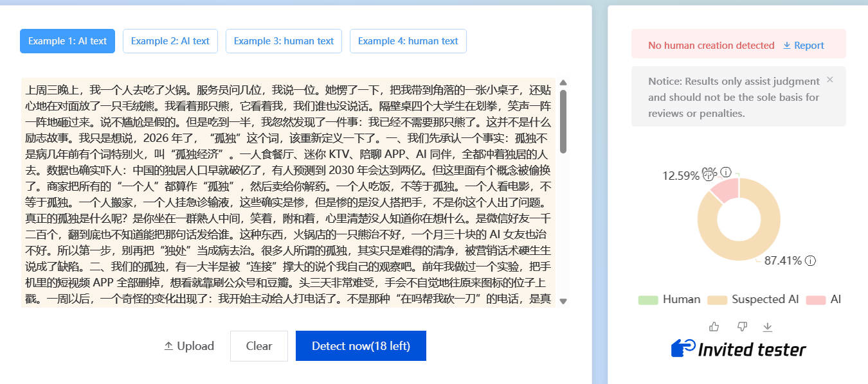868x384 pixels.
Task: Toggle the Human legend swatch
Action: click(648, 300)
